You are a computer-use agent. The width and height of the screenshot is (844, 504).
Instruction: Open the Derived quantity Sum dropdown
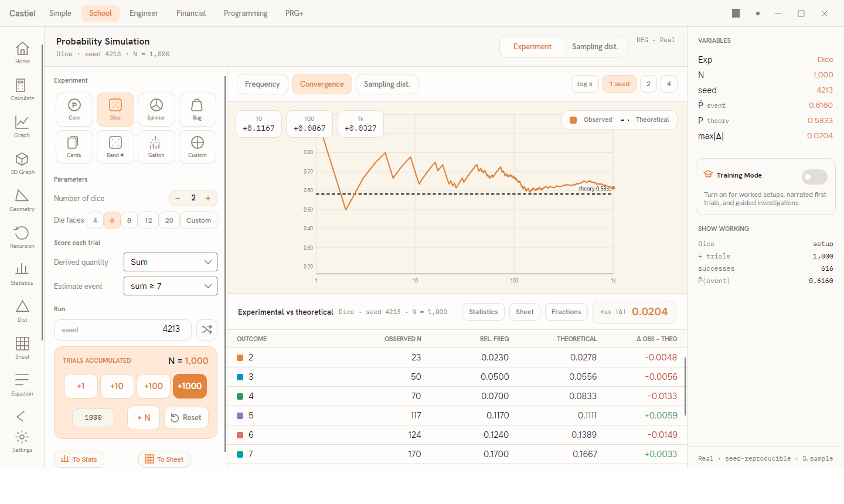click(171, 262)
